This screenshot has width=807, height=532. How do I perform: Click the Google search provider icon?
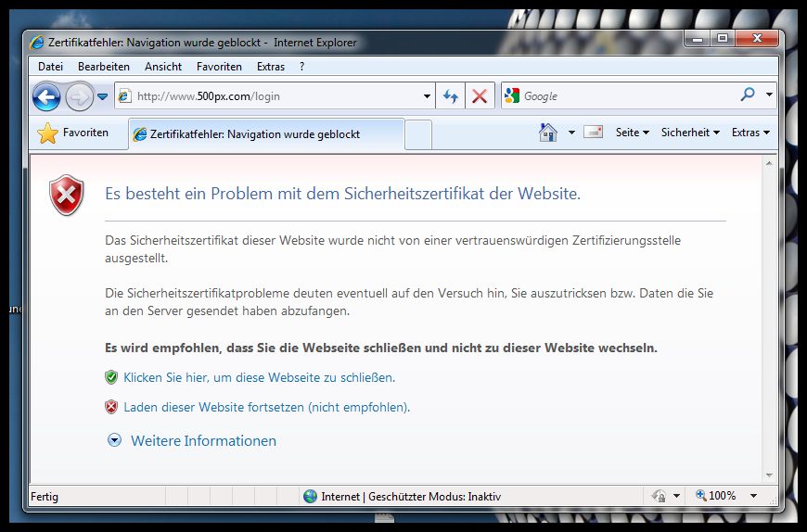click(x=512, y=95)
